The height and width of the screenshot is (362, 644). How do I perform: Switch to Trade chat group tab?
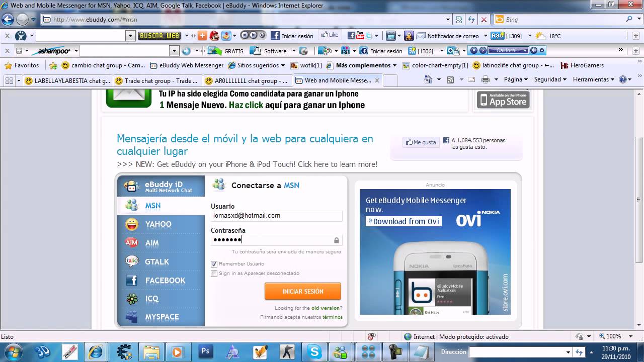point(157,80)
